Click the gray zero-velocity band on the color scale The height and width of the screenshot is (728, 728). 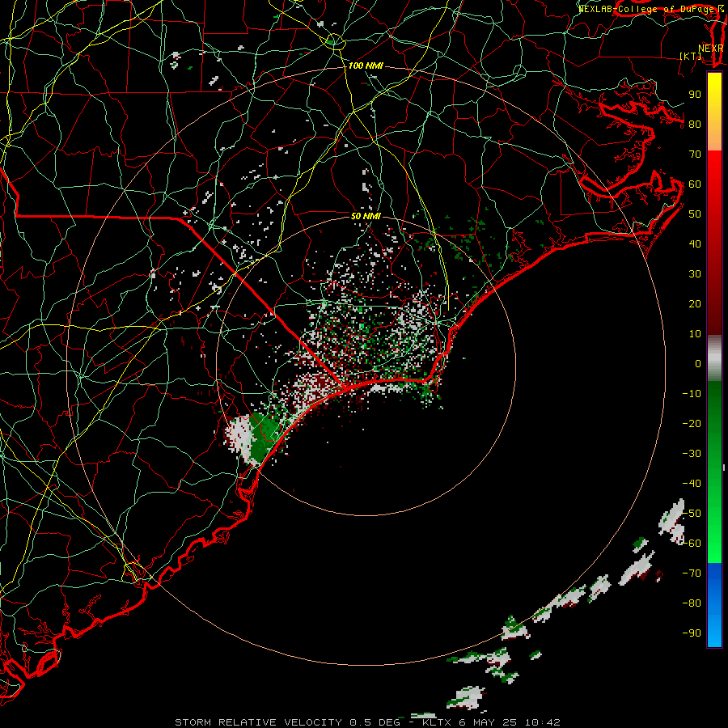714,358
